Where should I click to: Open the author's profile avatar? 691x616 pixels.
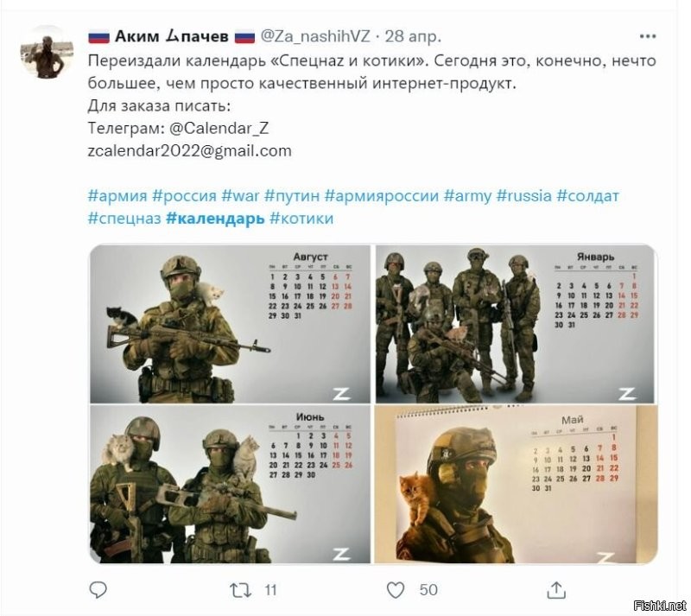point(47,52)
